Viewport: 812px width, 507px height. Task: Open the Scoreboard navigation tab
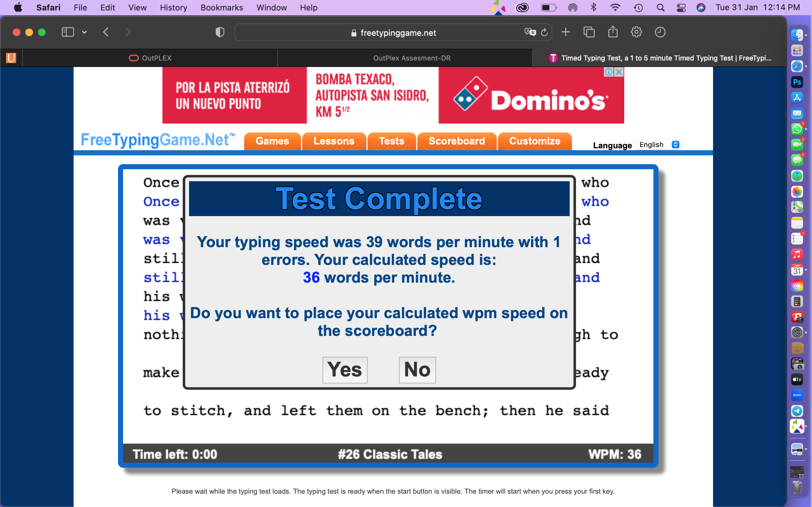click(456, 141)
